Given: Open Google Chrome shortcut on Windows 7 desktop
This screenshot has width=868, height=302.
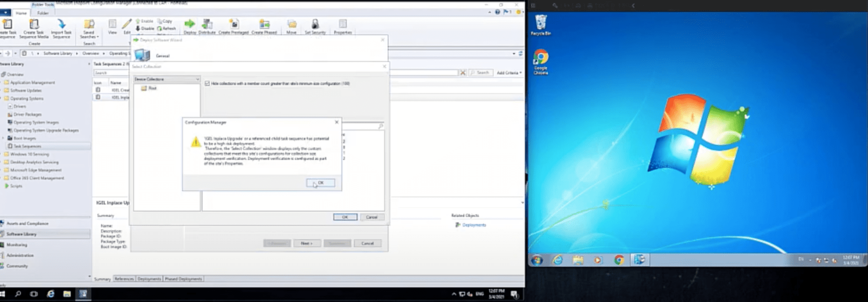Looking at the screenshot, I should pos(541,62).
